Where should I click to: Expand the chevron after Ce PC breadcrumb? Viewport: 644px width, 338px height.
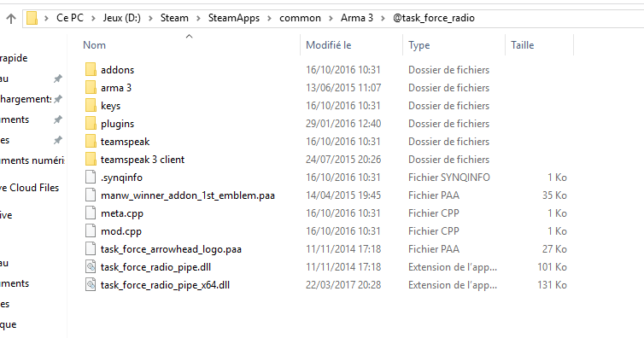tap(93, 19)
